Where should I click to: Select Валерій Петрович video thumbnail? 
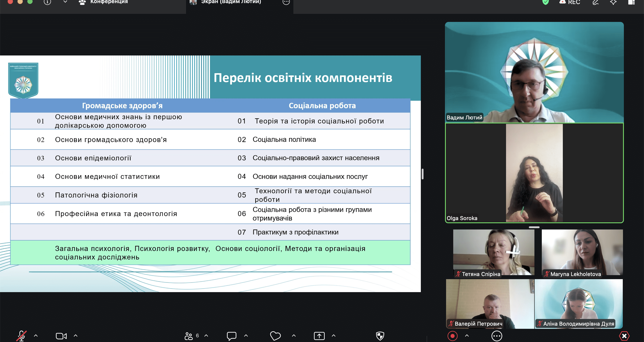point(490,304)
